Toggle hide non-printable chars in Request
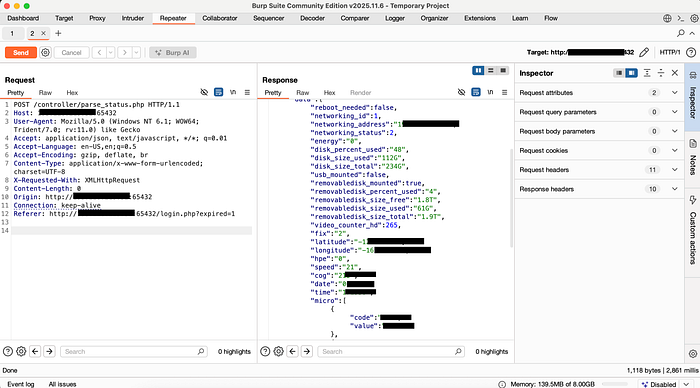The width and height of the screenshot is (700, 388). [x=204, y=92]
